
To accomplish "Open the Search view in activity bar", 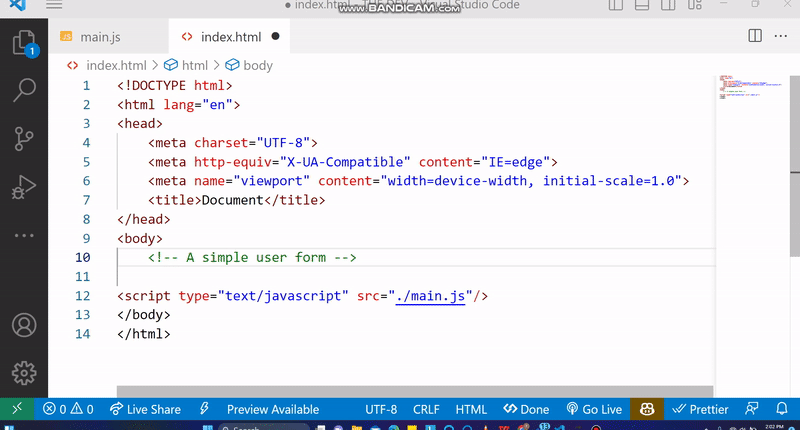I will [x=24, y=90].
